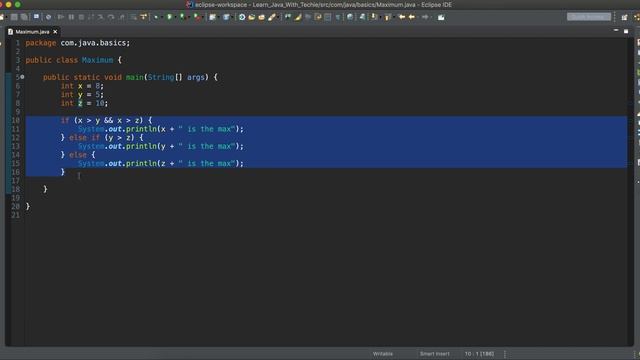Click the Terminate debug icon

click(x=81, y=17)
